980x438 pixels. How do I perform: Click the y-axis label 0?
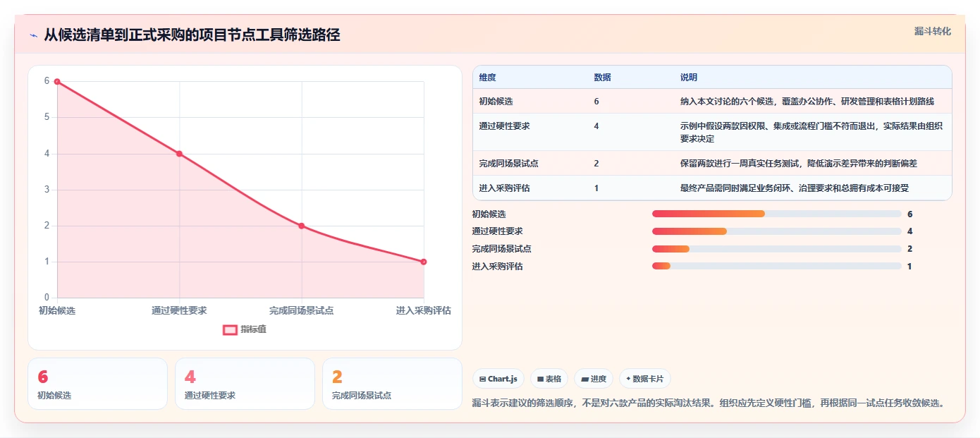pyautogui.click(x=47, y=298)
